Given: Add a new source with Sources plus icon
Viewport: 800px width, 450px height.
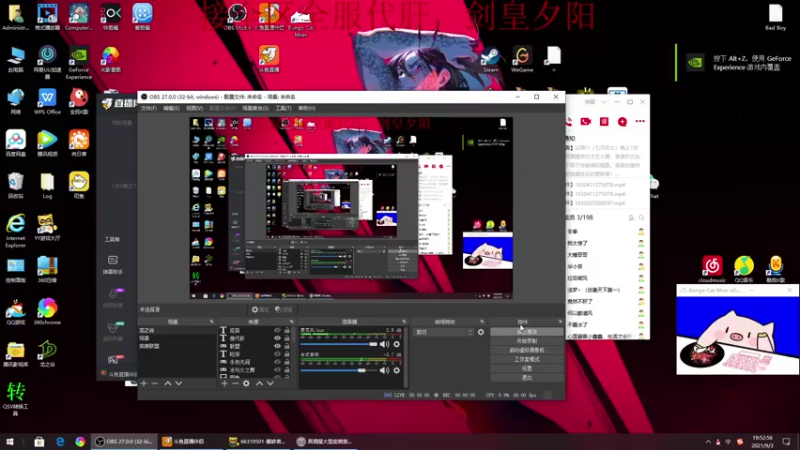Looking at the screenshot, I should [x=224, y=383].
